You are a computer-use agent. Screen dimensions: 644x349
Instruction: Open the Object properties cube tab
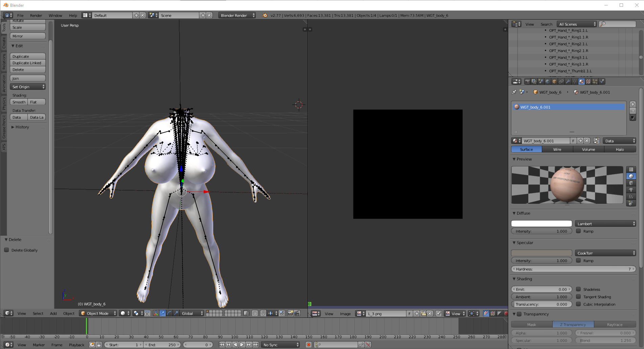[554, 82]
